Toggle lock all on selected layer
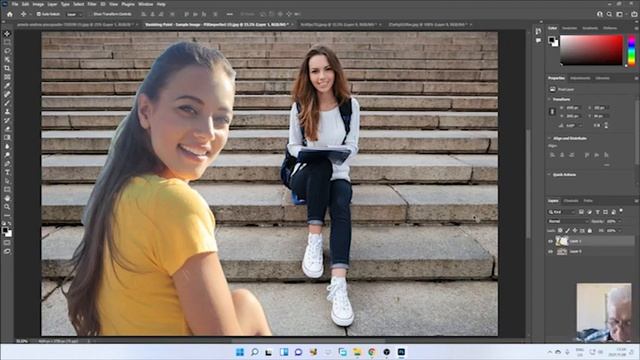 pos(589,231)
